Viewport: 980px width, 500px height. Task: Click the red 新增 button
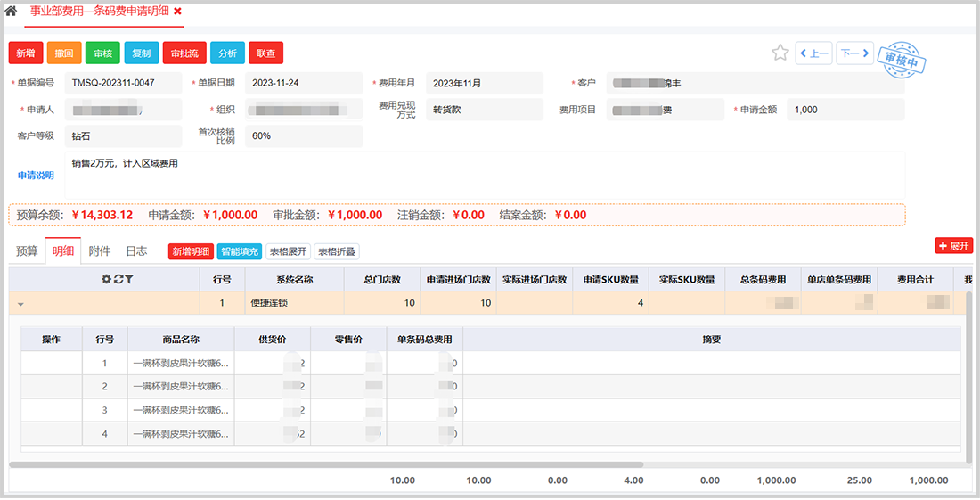(x=25, y=53)
